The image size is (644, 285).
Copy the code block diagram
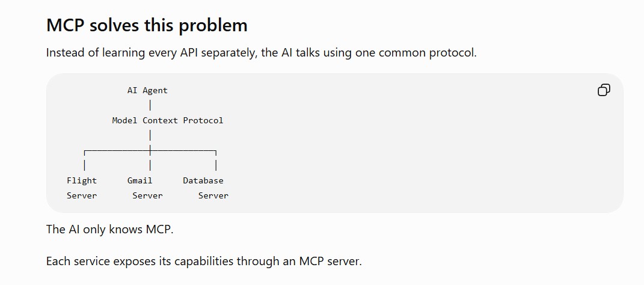[604, 90]
